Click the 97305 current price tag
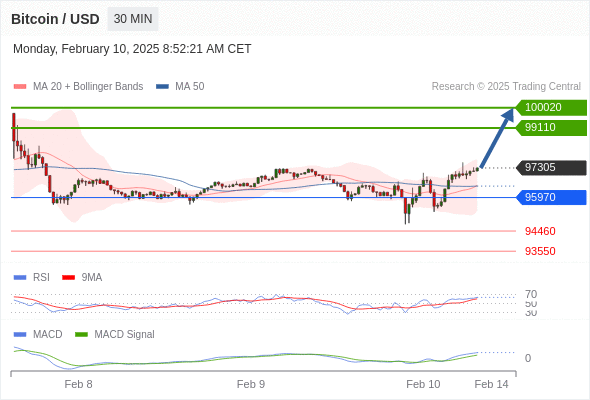 tap(551, 167)
